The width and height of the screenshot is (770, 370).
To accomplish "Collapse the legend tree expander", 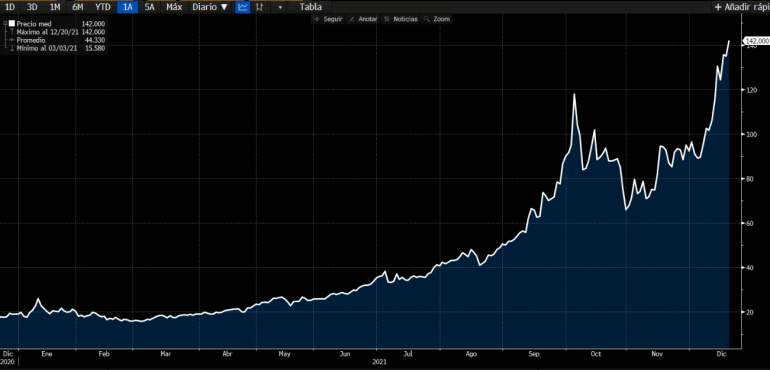I will tap(5, 23).
